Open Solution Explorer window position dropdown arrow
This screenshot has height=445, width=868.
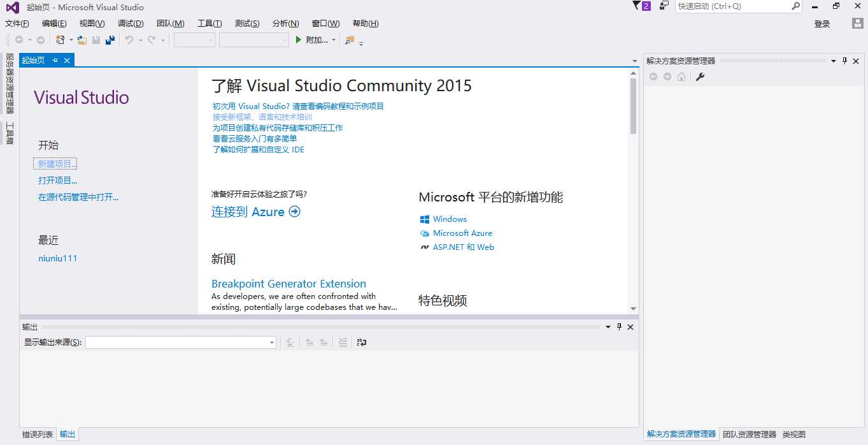(833, 61)
